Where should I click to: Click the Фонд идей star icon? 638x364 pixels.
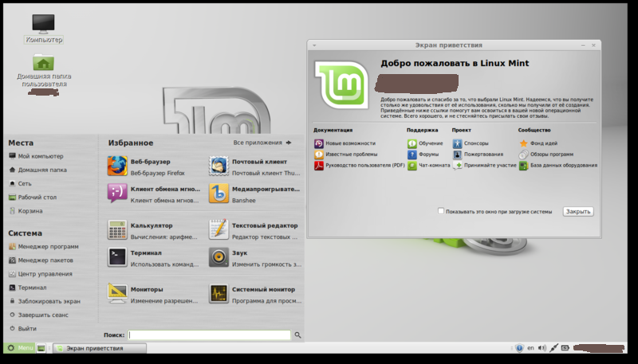coord(523,143)
